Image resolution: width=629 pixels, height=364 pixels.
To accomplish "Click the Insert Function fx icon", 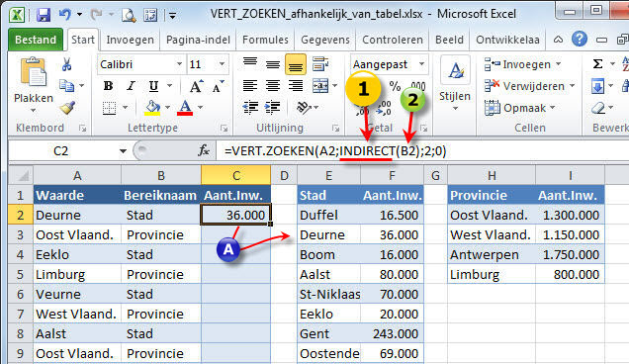I will 204,151.
